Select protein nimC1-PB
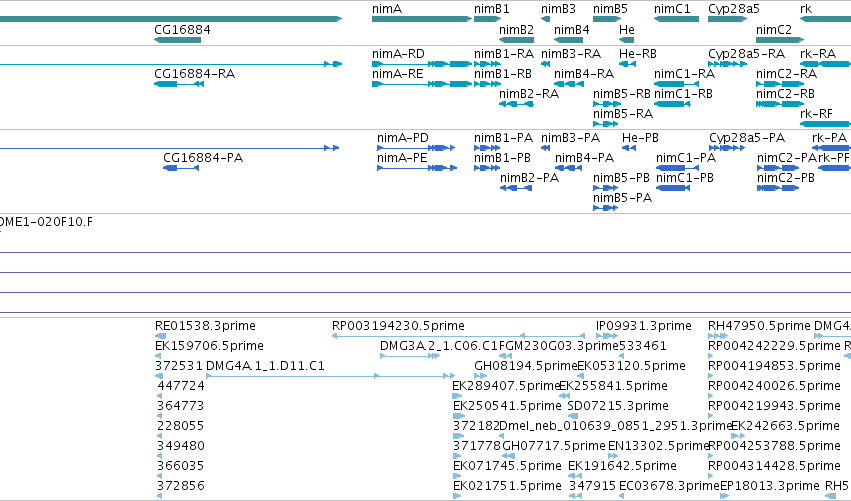The width and height of the screenshot is (851, 501). tap(673, 188)
